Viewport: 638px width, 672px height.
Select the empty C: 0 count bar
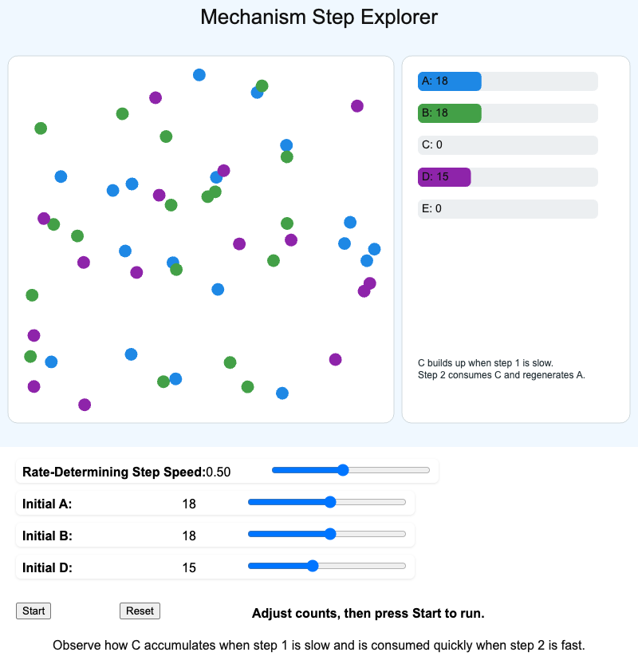(x=507, y=145)
